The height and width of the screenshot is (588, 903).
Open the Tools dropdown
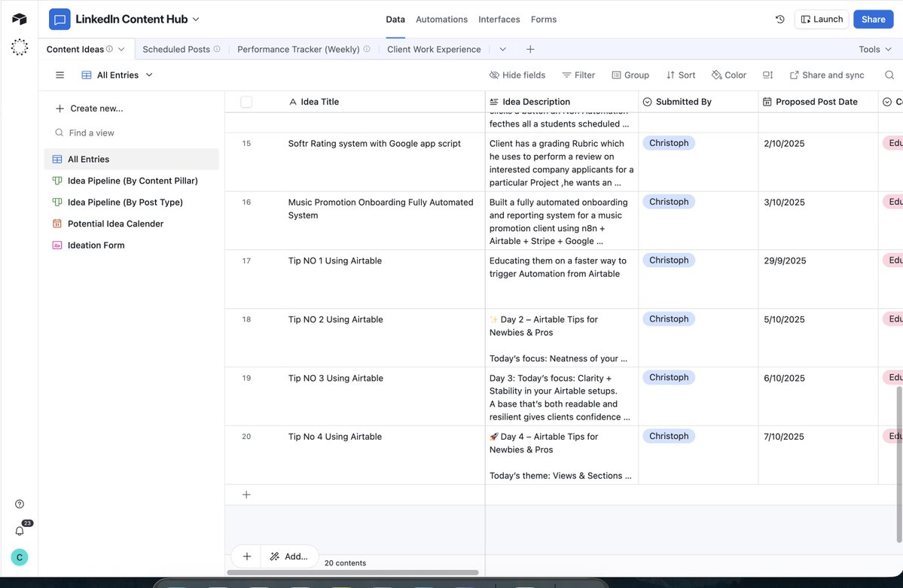[x=875, y=49]
